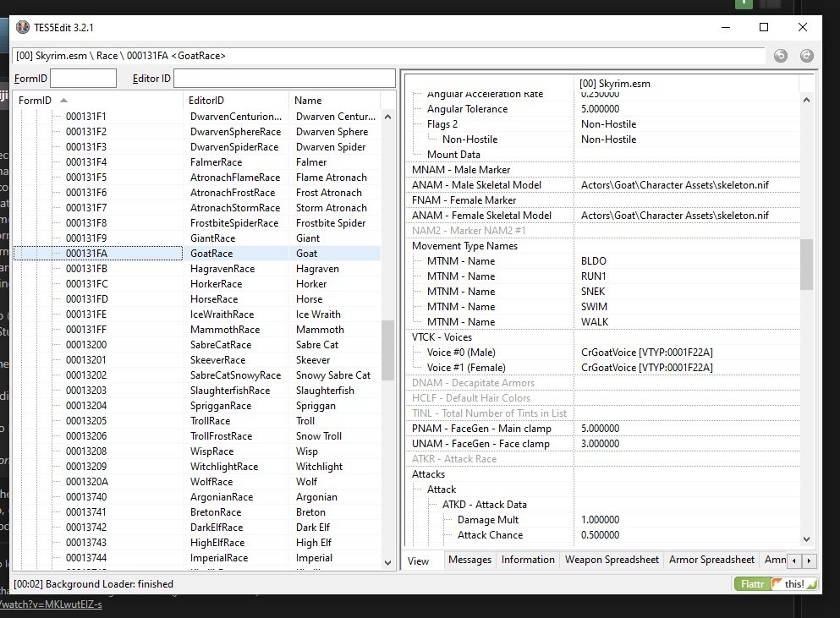Collapse the Movement Type Names node
The height and width of the screenshot is (618, 840).
click(464, 246)
